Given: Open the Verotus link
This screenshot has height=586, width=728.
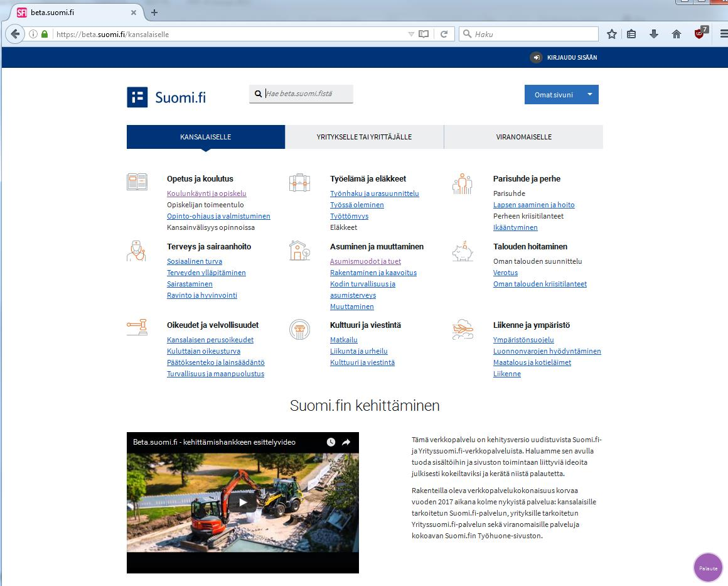Looking at the screenshot, I should [x=506, y=273].
